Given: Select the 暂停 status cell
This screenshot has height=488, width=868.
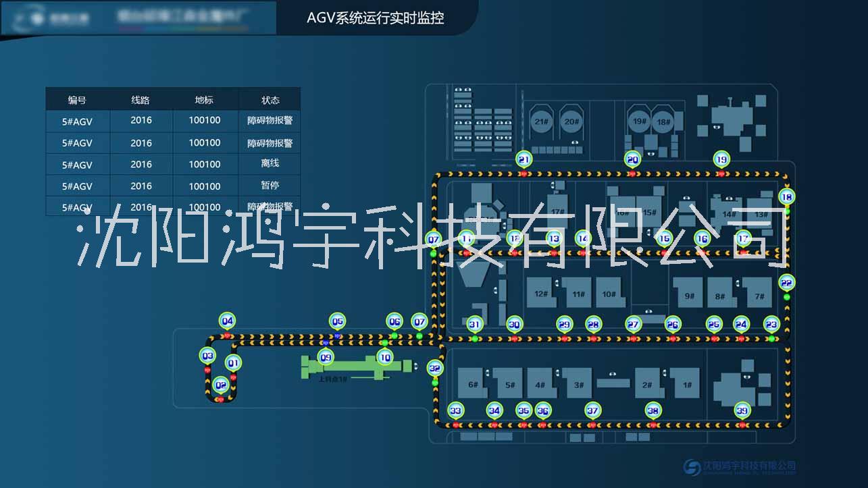Looking at the screenshot, I should [x=270, y=185].
